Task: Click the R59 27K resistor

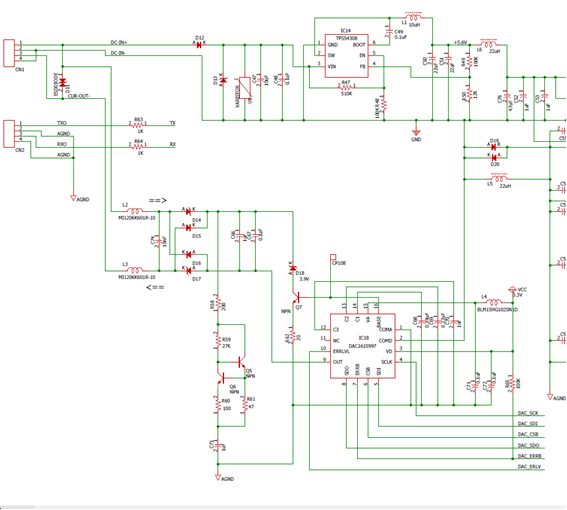Action: (218, 340)
